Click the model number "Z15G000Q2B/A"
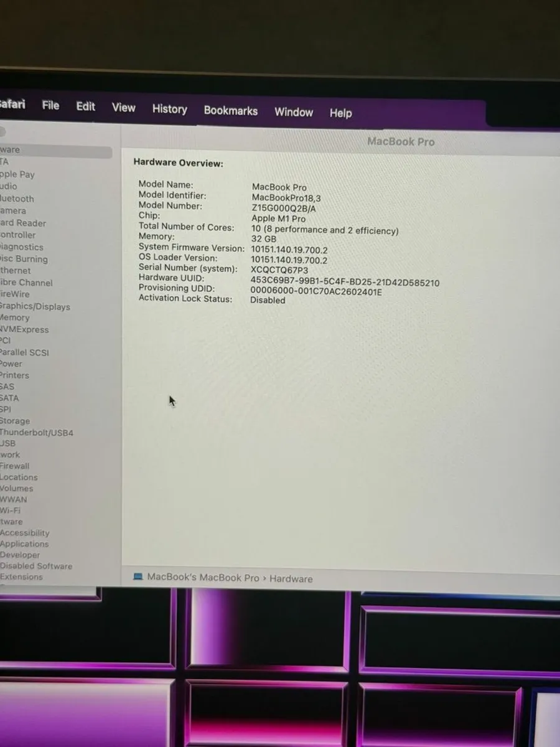Screen dimensions: 560x747 (283, 209)
